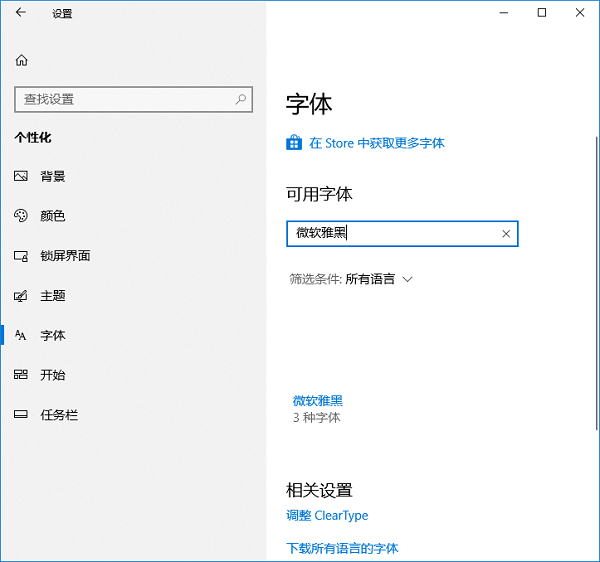Screen dimensions: 600x562
Task: Click the 主题 brush icon
Action: [21, 295]
